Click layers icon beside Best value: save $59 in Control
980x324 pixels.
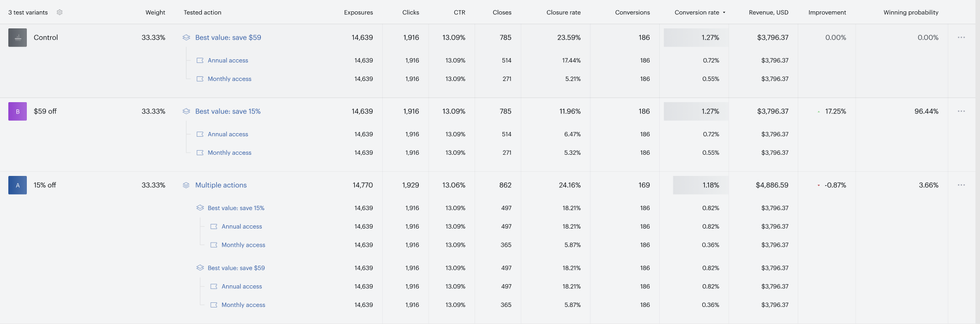186,38
